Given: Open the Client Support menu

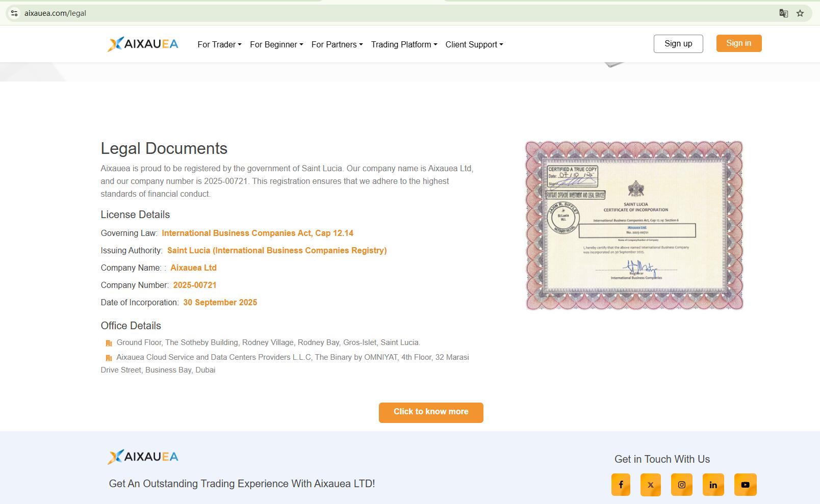Looking at the screenshot, I should [474, 44].
